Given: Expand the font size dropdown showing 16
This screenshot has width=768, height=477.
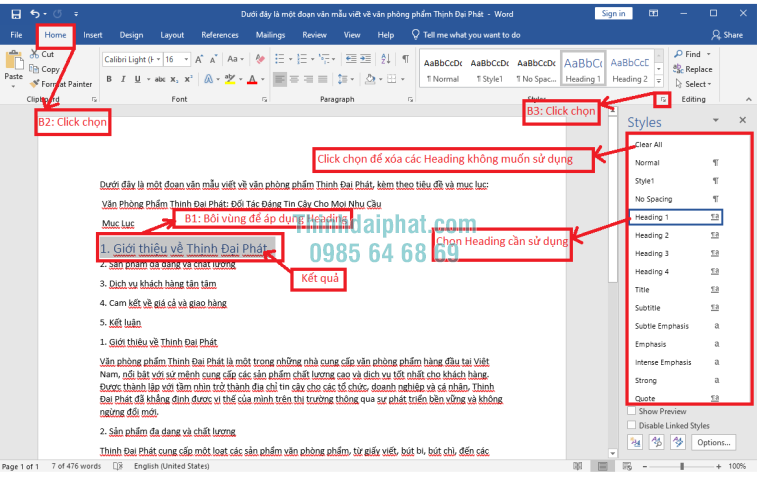Looking at the screenshot, I should [177, 59].
